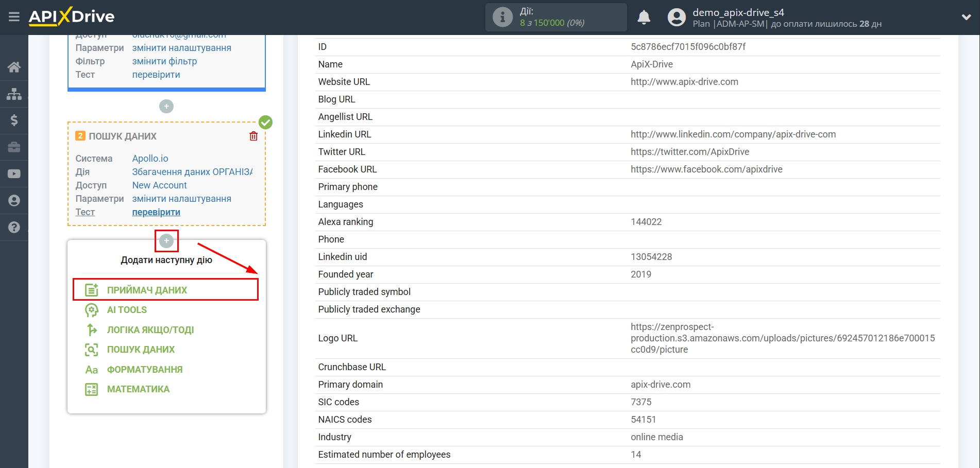Click the AI TOOLS head icon
The image size is (980, 468).
coord(91,309)
